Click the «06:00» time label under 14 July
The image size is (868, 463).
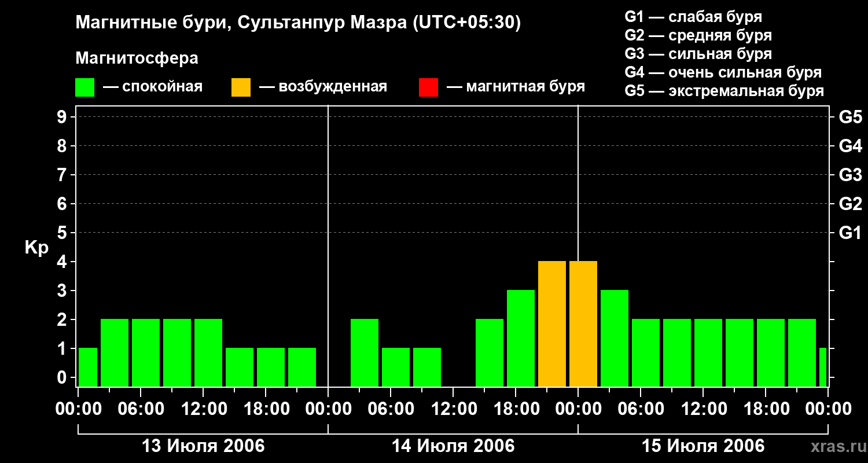click(391, 409)
